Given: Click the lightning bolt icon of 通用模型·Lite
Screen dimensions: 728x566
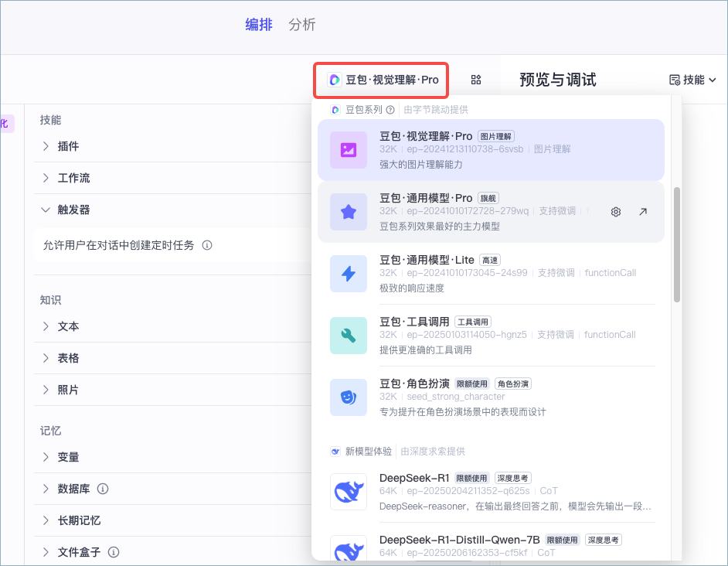Looking at the screenshot, I should 349,274.
